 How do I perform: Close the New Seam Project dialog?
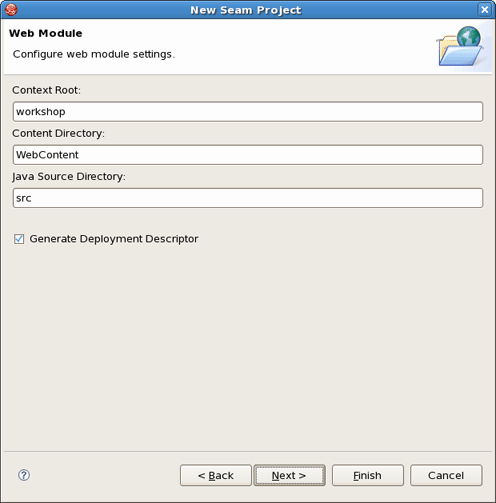pos(485,10)
